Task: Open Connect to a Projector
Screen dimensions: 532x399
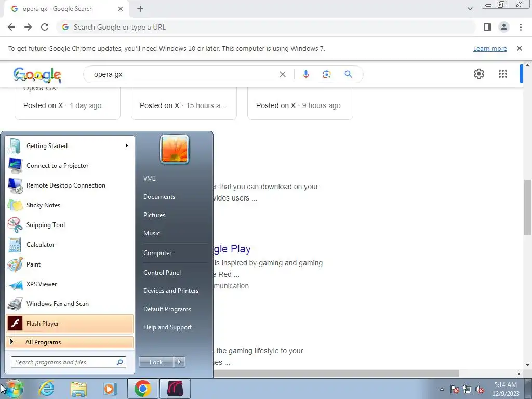Action: coord(70,166)
